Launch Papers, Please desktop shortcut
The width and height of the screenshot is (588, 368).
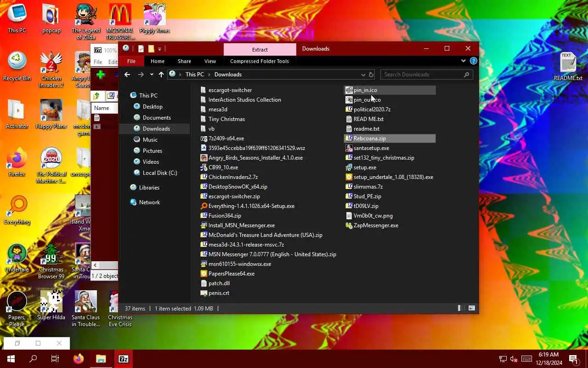(17, 309)
